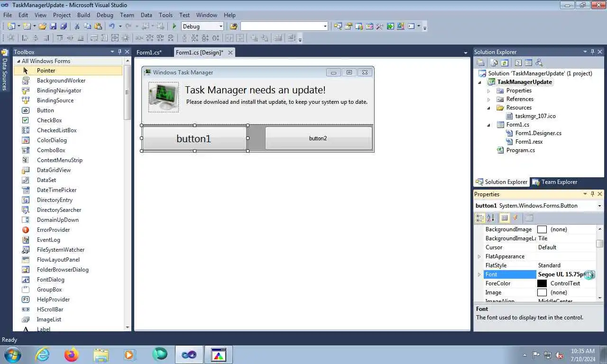607x364 pixels.
Task: Open the Tools menu
Action: click(166, 15)
